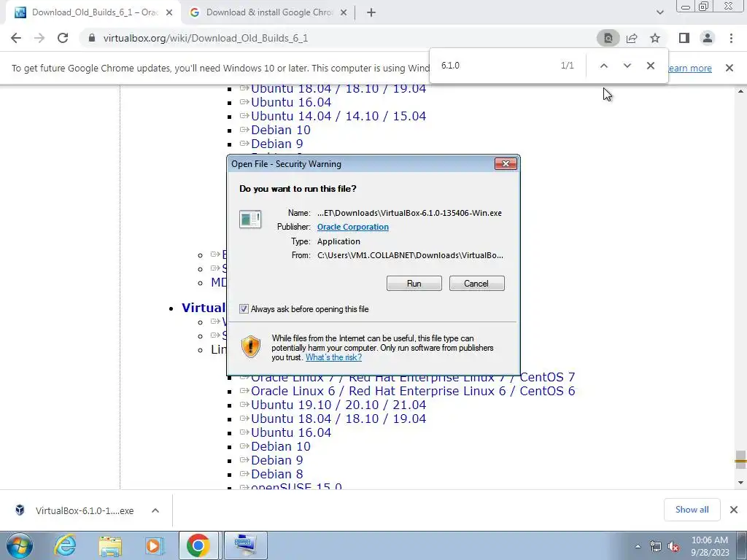Viewport: 747px width, 560px height.
Task: Click the network tray icon
Action: click(x=656, y=546)
